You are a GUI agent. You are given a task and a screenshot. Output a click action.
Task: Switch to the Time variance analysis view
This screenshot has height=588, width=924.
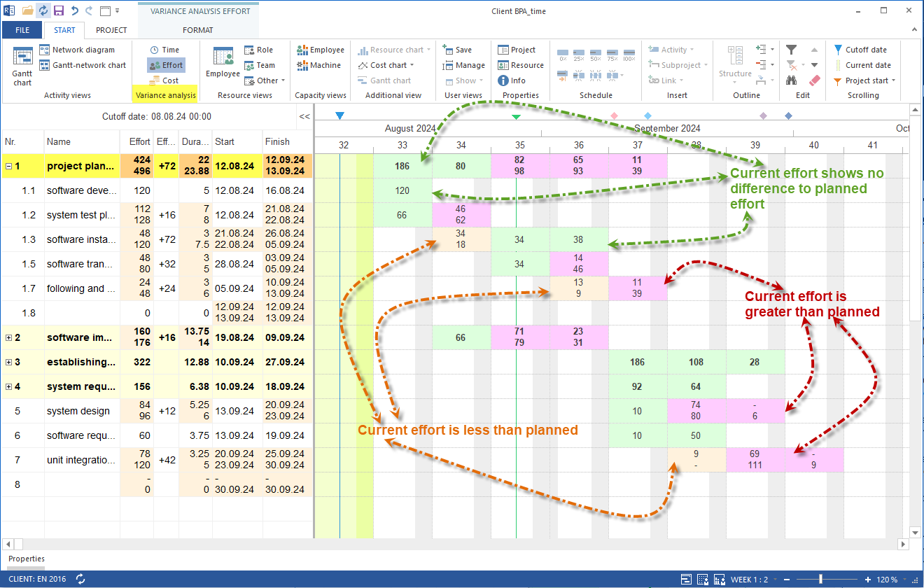click(166, 48)
